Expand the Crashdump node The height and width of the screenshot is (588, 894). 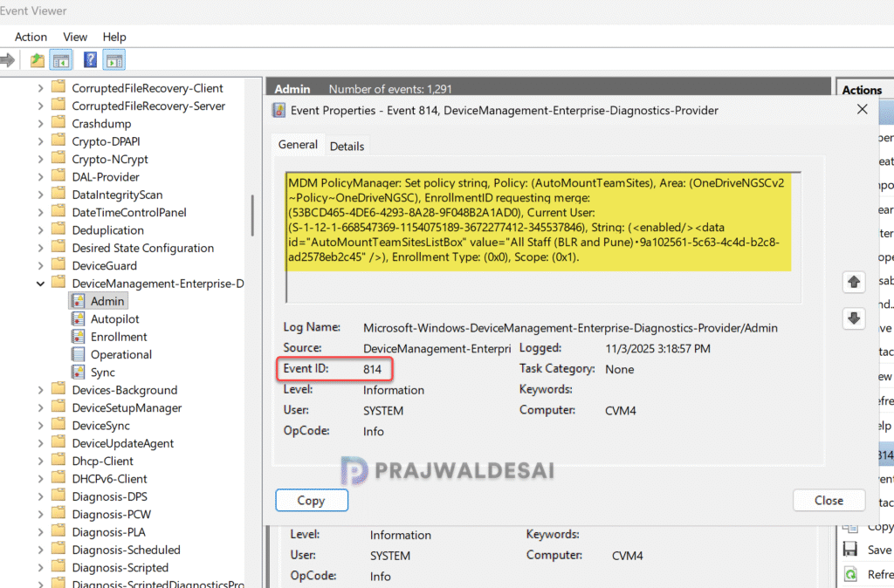click(40, 124)
